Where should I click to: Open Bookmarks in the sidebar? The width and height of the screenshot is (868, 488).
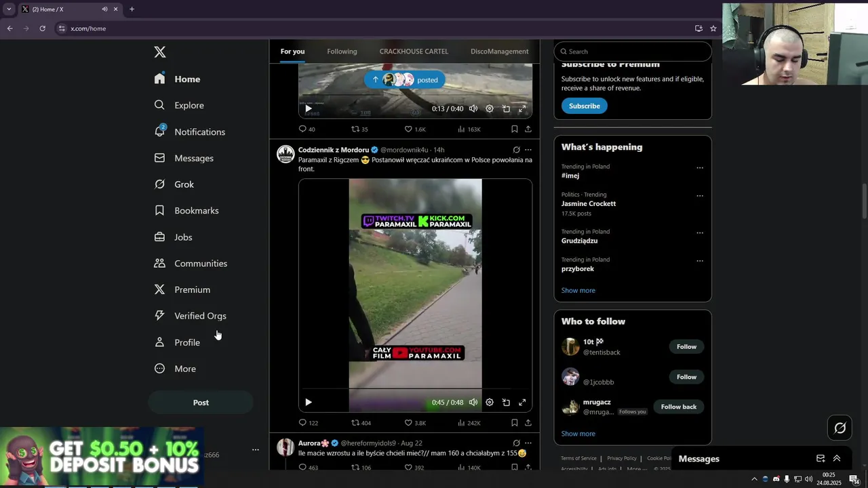point(186,211)
